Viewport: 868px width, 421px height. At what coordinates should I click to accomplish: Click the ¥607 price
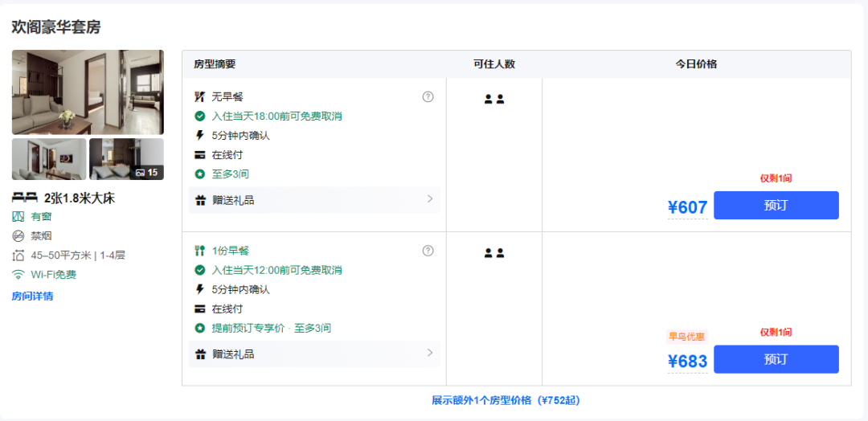coord(687,207)
